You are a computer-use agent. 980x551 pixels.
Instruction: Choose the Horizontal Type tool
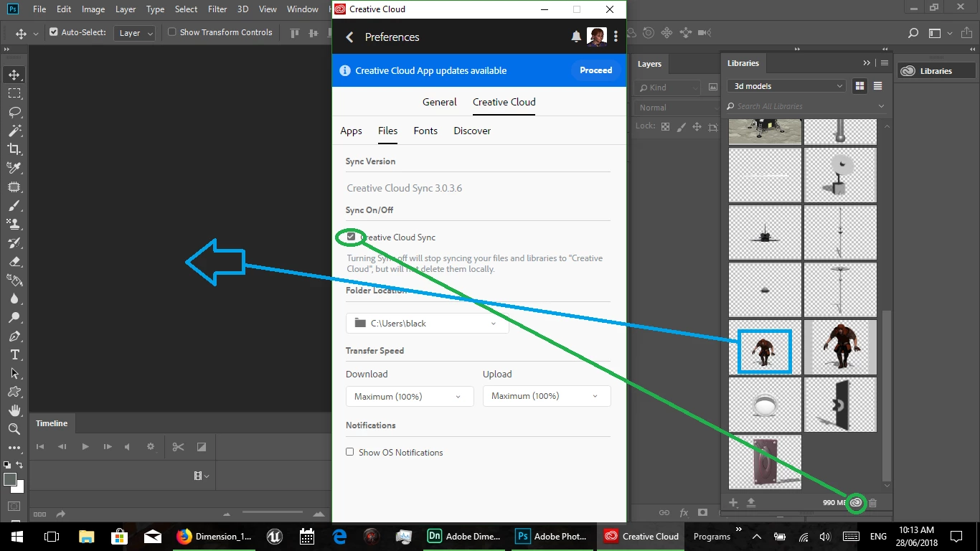(14, 354)
